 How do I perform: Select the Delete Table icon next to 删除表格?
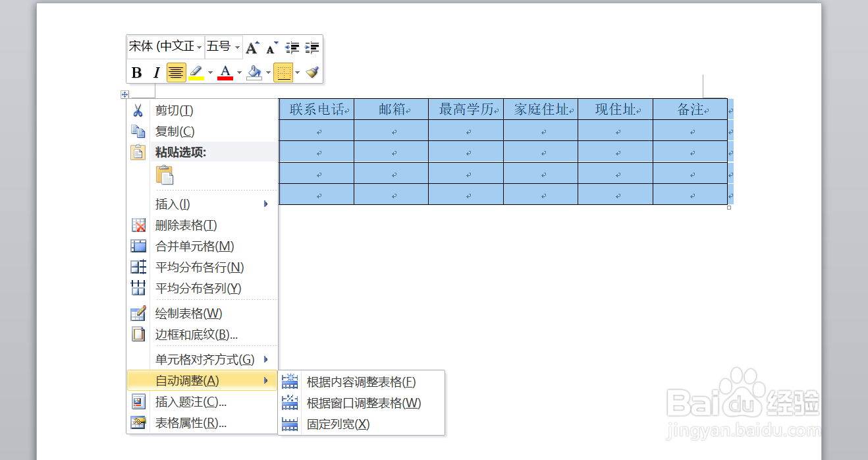pos(138,225)
